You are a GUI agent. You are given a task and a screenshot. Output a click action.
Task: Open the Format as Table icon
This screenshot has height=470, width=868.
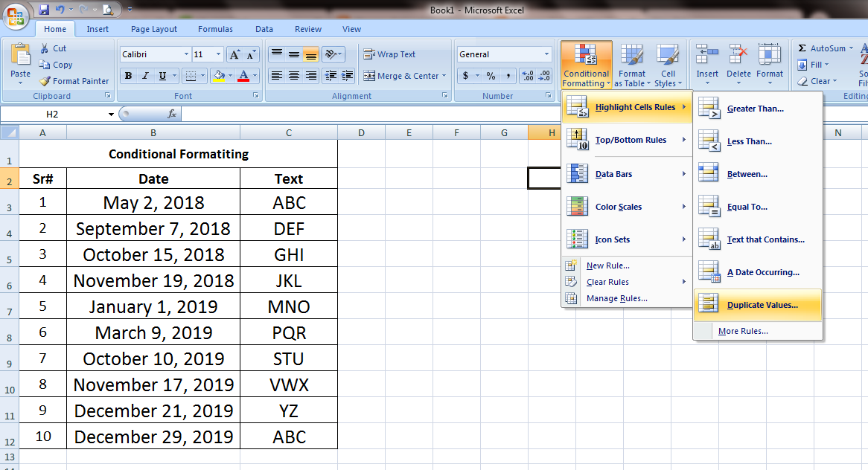coord(632,64)
